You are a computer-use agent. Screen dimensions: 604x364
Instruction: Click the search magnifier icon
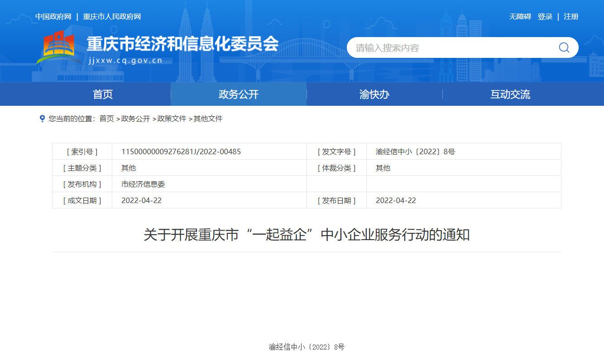coord(564,47)
